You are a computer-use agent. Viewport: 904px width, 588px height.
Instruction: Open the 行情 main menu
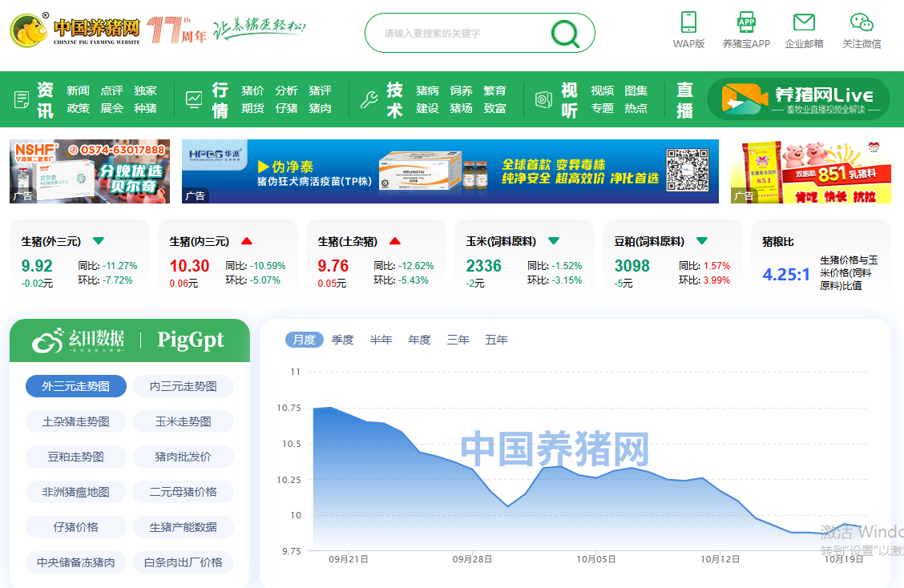click(x=220, y=99)
